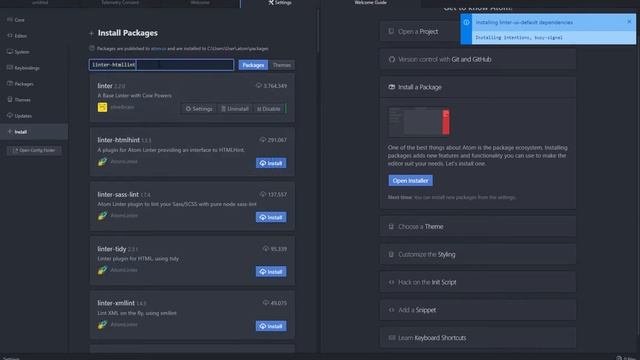Open the linter-xmllint package title link
This screenshot has height=360, width=640.
[116, 303]
